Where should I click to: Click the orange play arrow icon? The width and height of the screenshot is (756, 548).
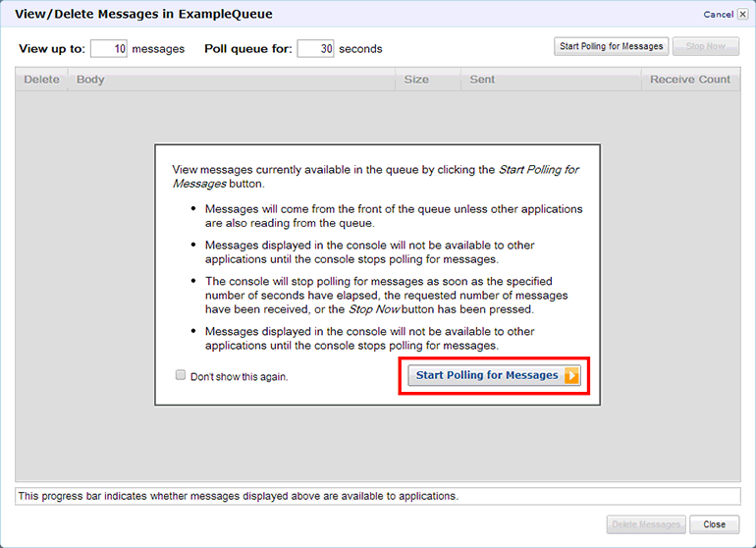tap(572, 375)
